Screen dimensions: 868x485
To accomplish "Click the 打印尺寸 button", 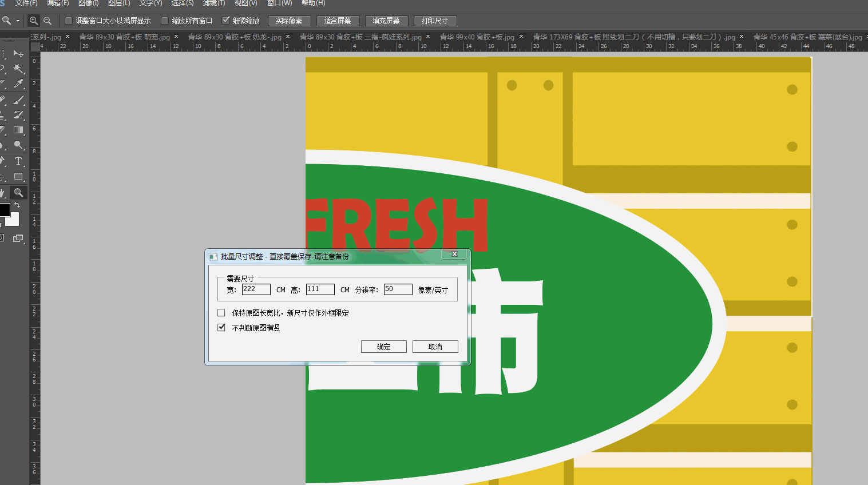I will click(x=435, y=21).
